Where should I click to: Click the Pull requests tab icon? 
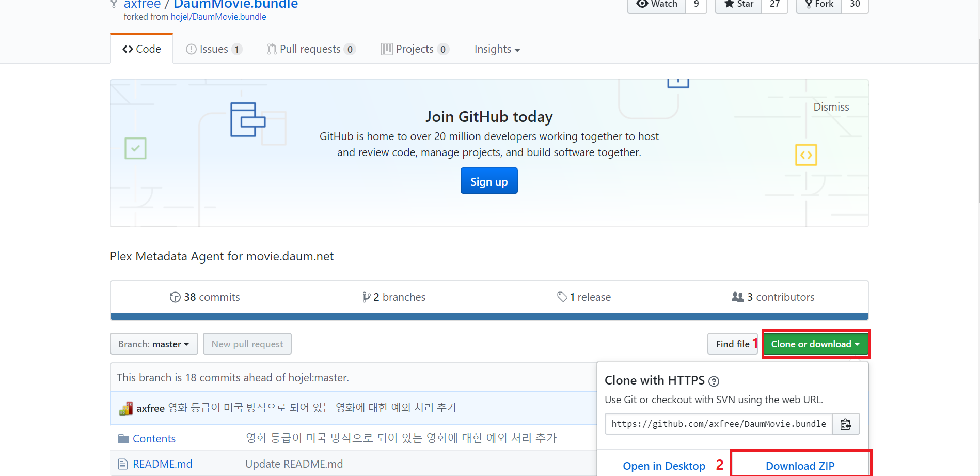click(272, 49)
